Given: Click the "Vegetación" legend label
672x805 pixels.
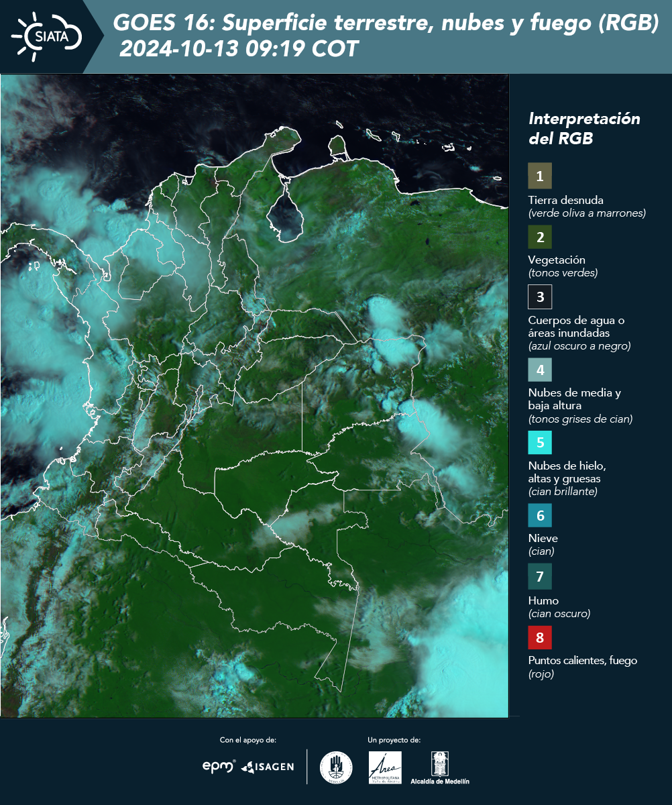Looking at the screenshot, I should (557, 260).
